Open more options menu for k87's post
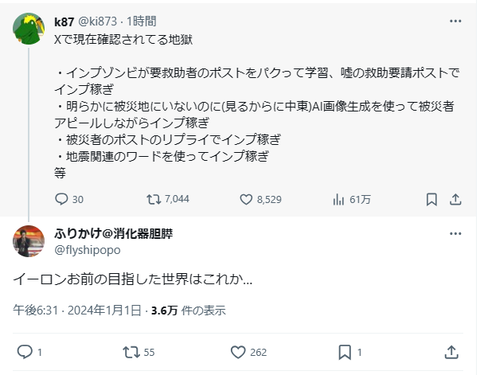480x375 pixels. pos(455,21)
